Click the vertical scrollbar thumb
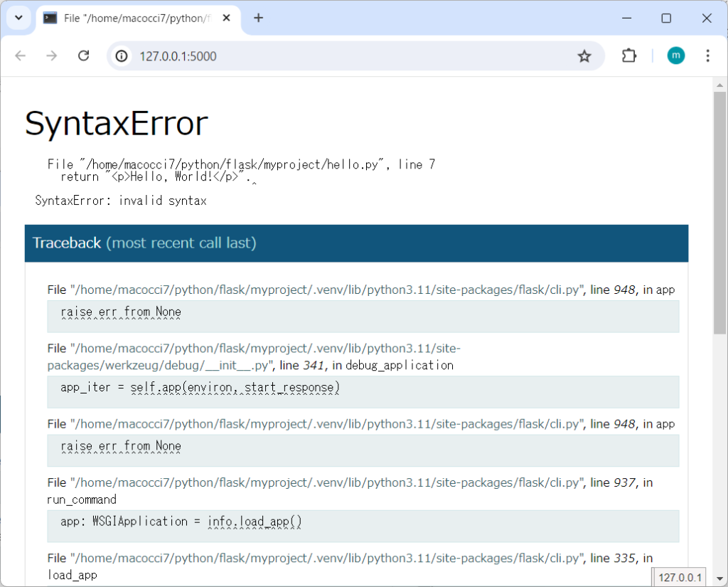Screen dimensions: 728x587 tap(719, 213)
